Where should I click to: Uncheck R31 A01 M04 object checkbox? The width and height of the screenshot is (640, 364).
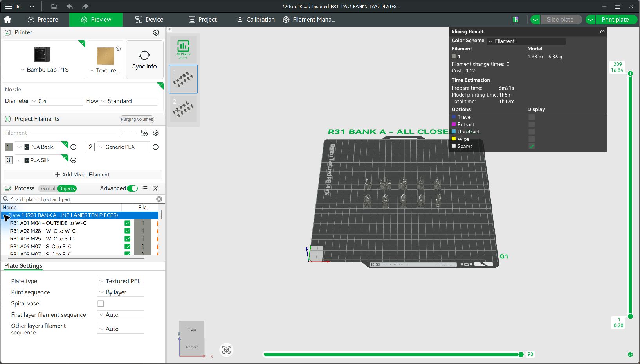[128, 223]
